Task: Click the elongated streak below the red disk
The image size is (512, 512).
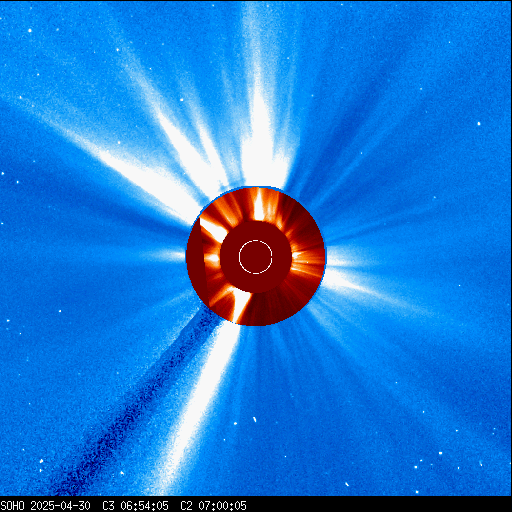Action: click(x=255, y=419)
